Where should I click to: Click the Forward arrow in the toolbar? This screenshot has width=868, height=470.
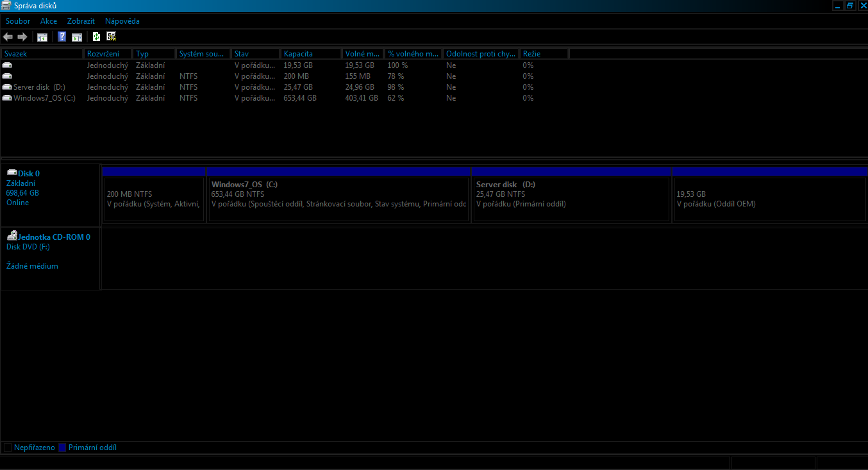(22, 37)
